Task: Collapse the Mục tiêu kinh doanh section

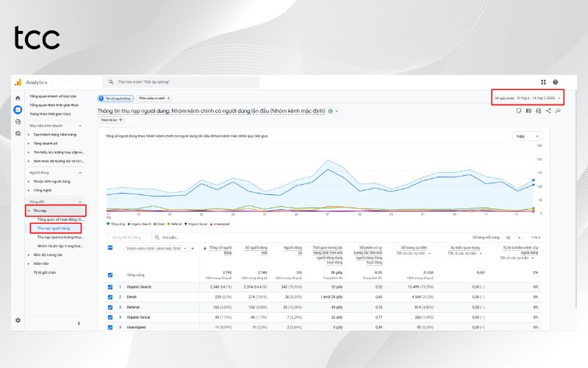Action: [80, 126]
